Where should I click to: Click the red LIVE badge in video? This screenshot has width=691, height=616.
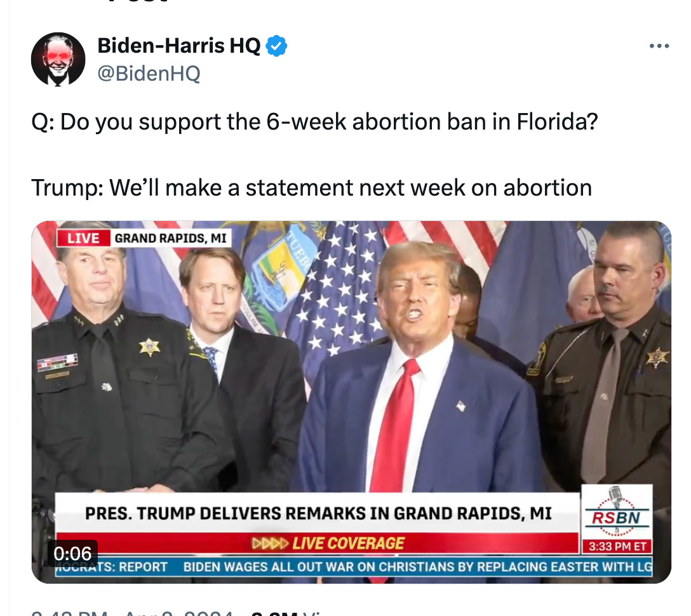pyautogui.click(x=83, y=238)
